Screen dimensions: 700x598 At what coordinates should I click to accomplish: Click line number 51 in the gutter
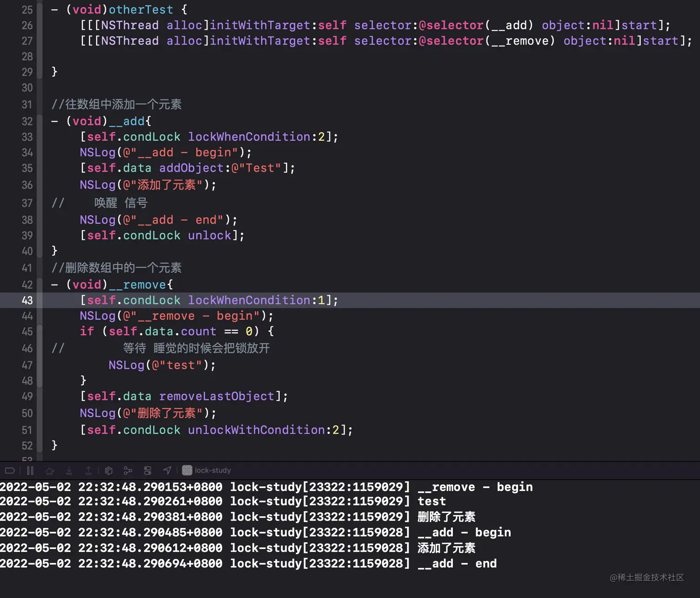click(27, 430)
